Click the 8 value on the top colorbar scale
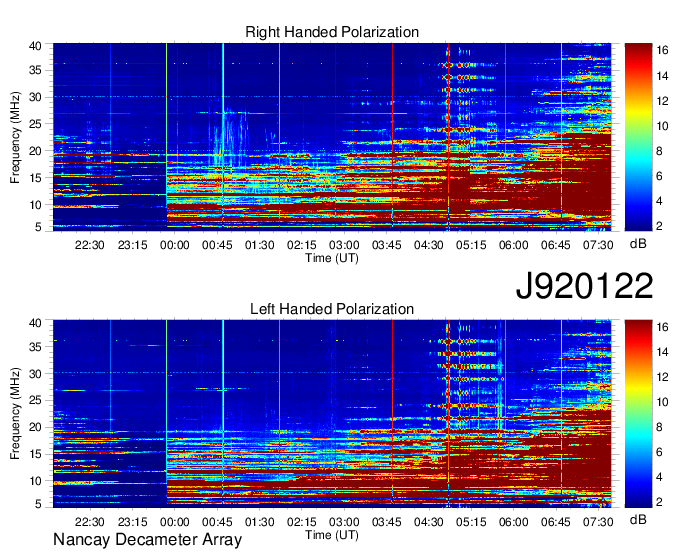 pos(659,151)
